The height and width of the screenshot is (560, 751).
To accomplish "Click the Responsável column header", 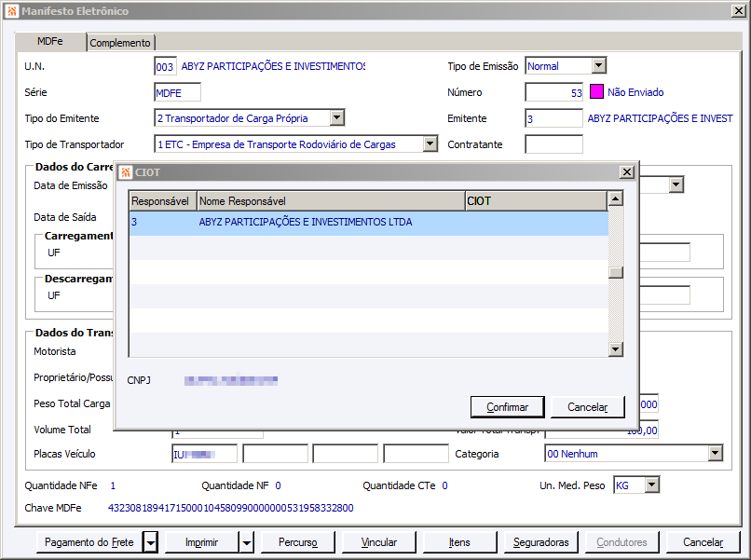I will 163,201.
